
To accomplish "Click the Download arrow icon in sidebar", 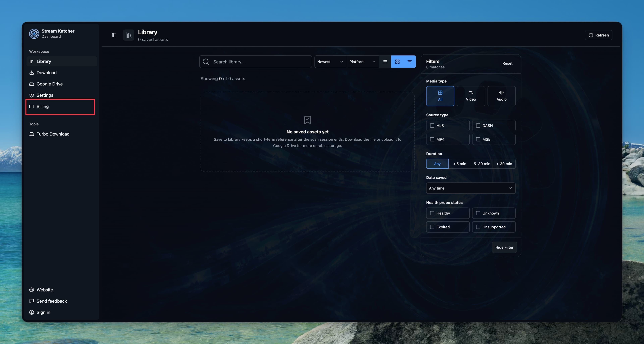I will [32, 72].
